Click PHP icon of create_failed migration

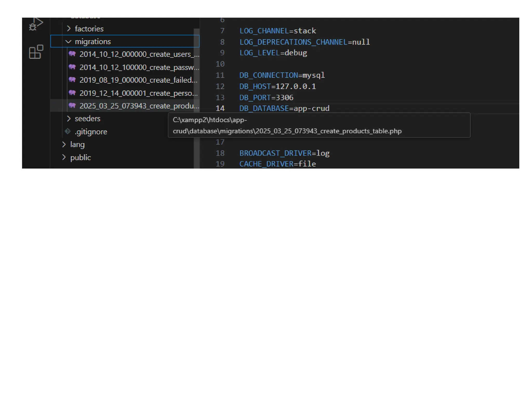point(72,80)
